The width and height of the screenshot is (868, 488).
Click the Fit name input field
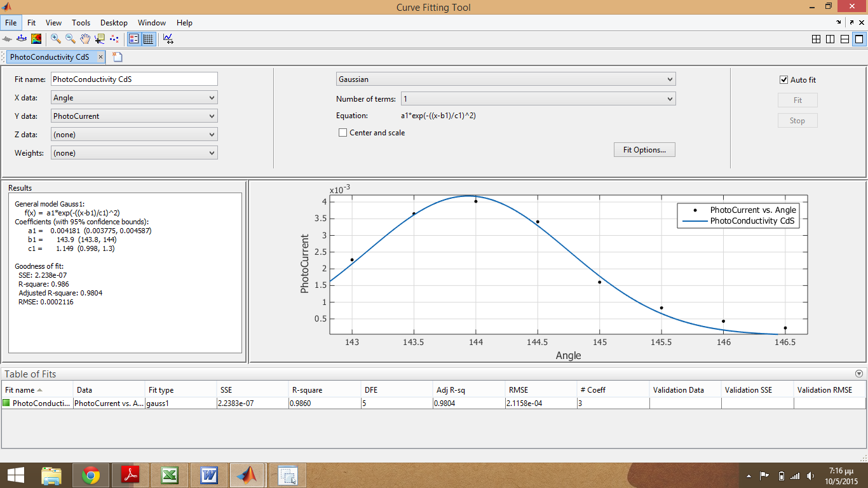pos(134,79)
